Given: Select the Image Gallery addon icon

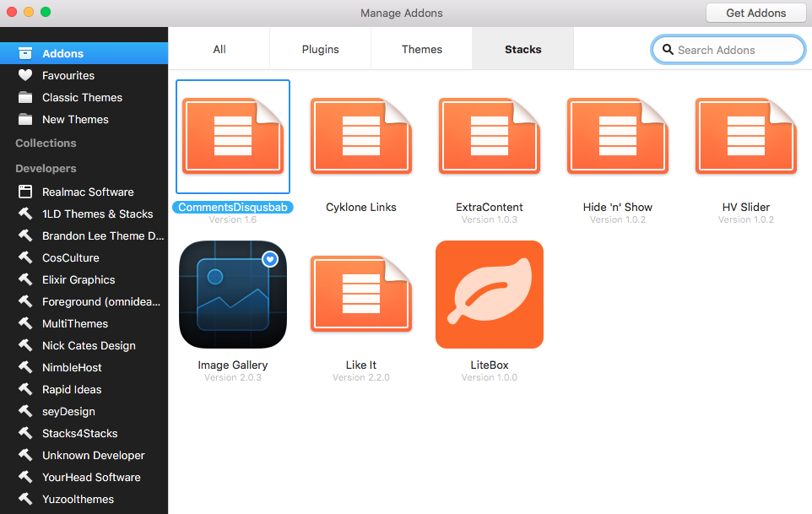Looking at the screenshot, I should 232,294.
